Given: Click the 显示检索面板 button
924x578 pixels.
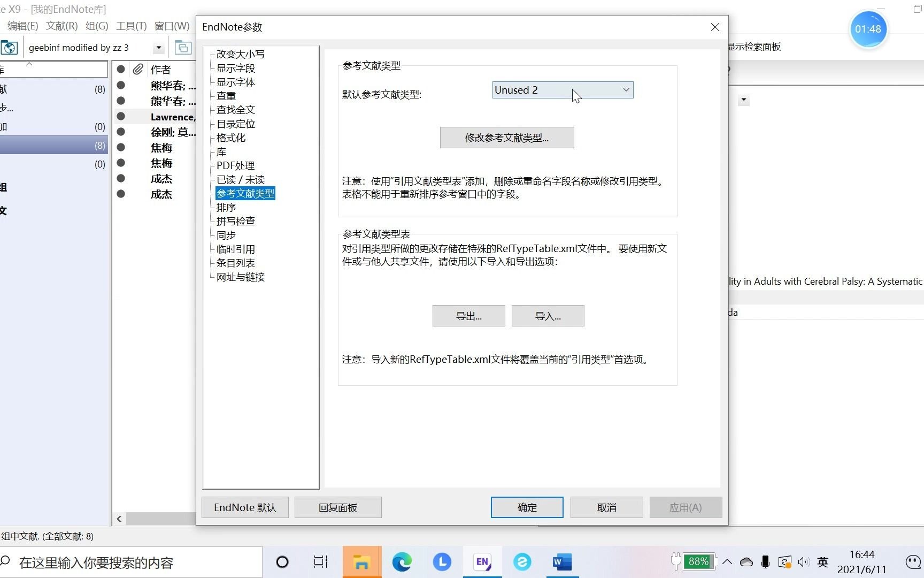Looking at the screenshot, I should point(754,47).
